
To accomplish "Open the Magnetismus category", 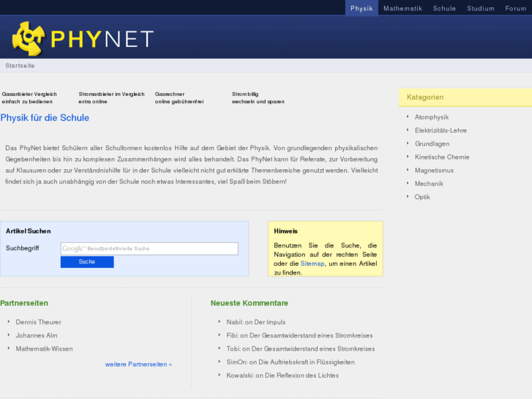I will pos(434,171).
